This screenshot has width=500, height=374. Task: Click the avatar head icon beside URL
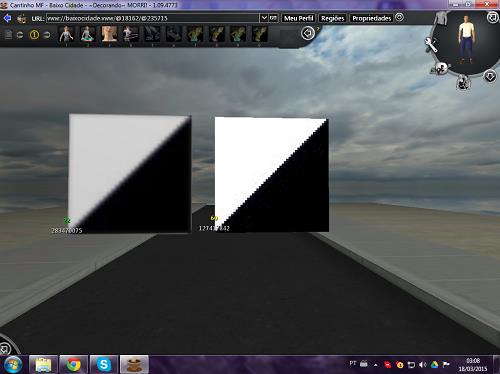coord(22,18)
